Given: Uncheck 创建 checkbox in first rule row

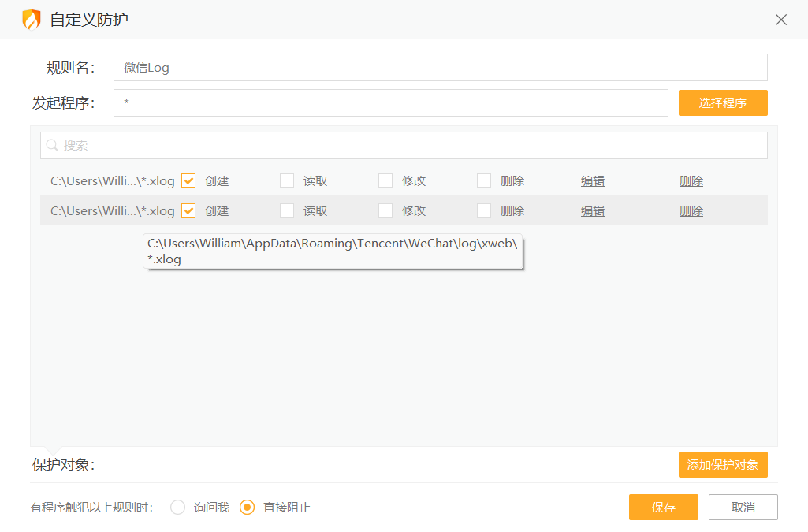Looking at the screenshot, I should (188, 180).
